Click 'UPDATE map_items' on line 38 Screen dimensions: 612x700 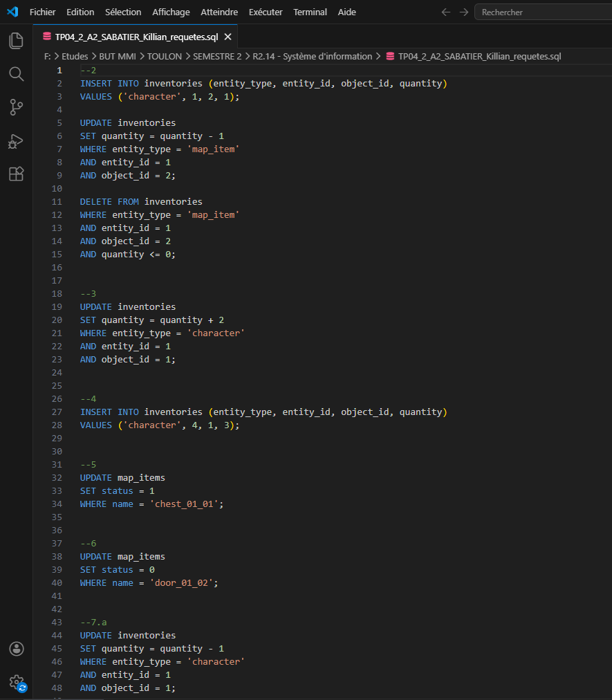pos(122,557)
